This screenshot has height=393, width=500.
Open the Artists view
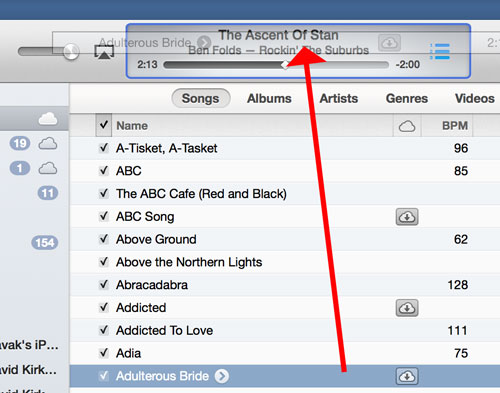(339, 98)
